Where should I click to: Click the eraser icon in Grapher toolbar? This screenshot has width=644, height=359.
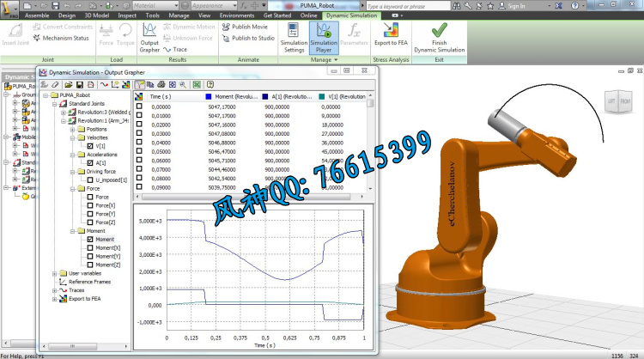[x=55, y=85]
